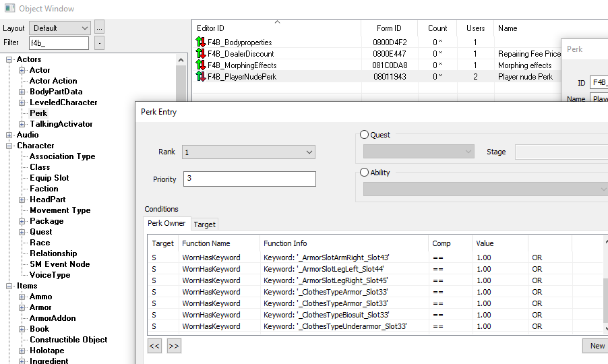Click the F4B_MorphingEffects perk icon
The width and height of the screenshot is (608, 364).
[200, 65]
